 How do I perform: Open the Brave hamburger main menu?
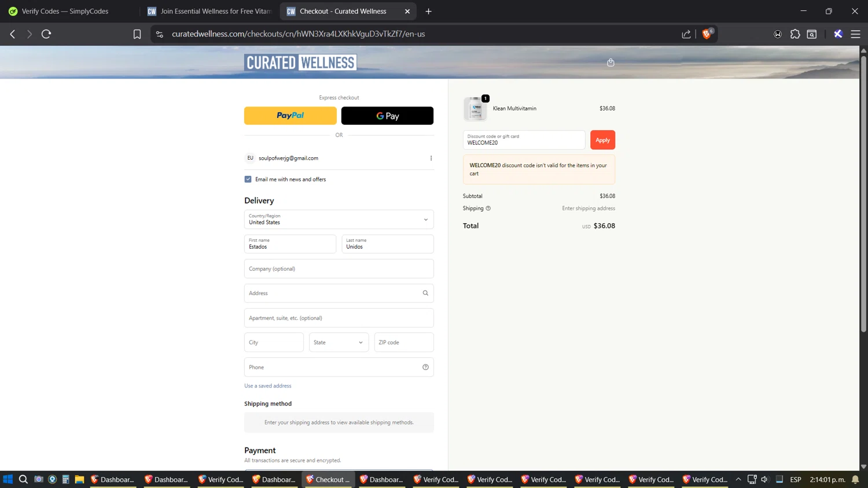point(855,34)
